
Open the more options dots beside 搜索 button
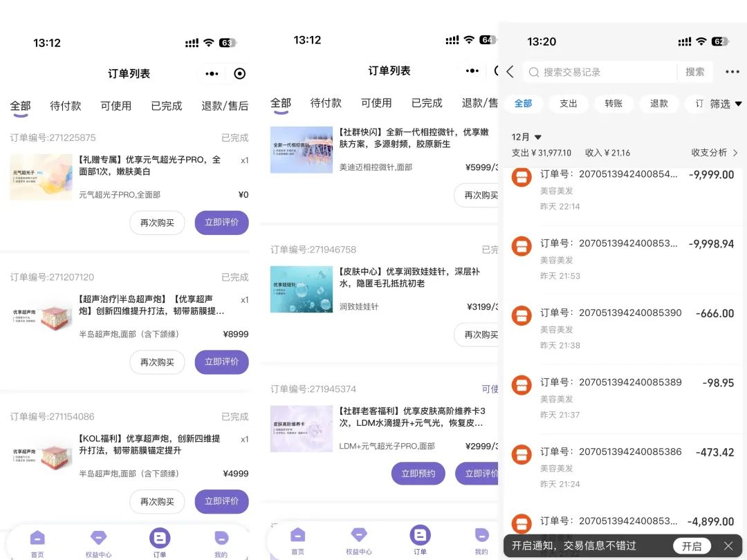732,72
